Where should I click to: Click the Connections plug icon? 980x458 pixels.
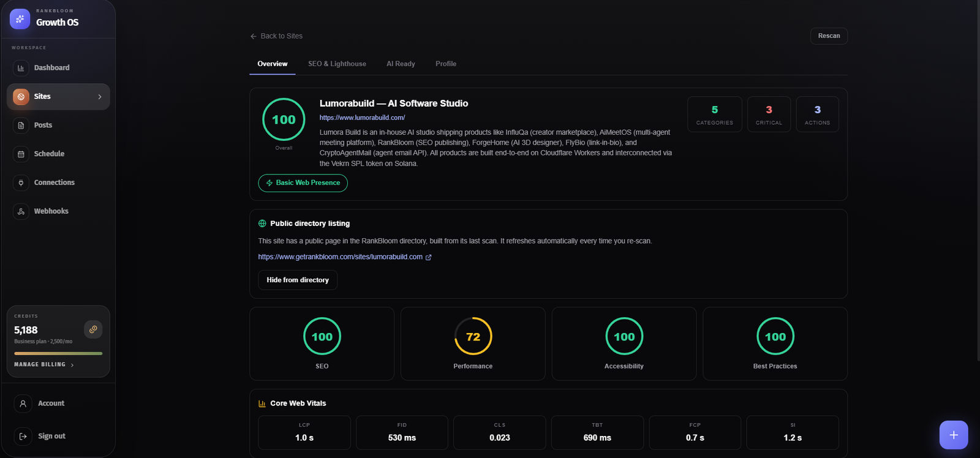tap(21, 182)
